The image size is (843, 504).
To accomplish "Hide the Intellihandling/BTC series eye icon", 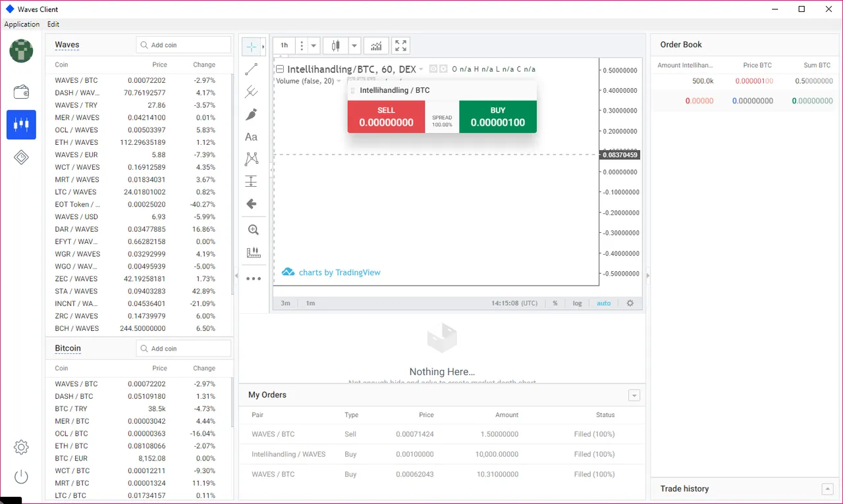I will click(433, 68).
